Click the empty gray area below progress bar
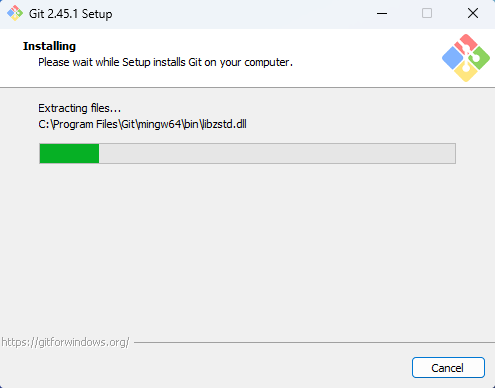The image size is (495, 388). coord(247,250)
